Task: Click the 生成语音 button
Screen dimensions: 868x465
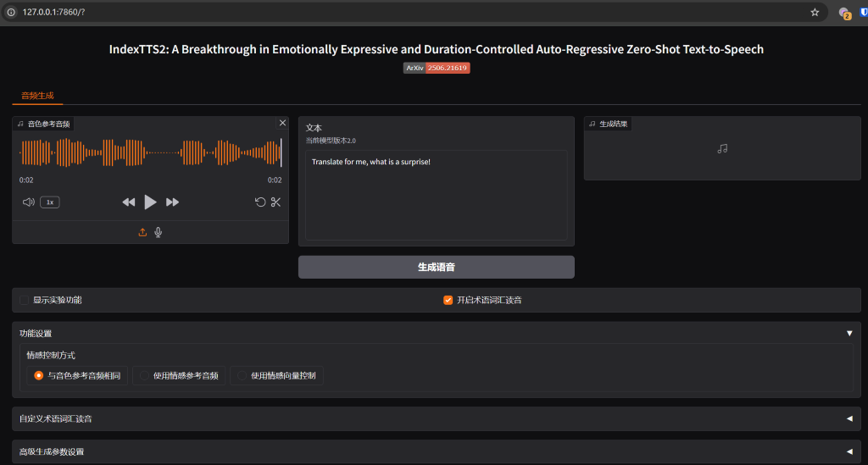Action: [x=436, y=267]
